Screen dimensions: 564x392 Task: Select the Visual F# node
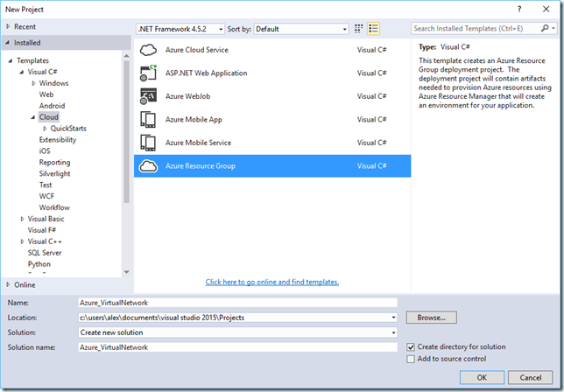(x=42, y=230)
